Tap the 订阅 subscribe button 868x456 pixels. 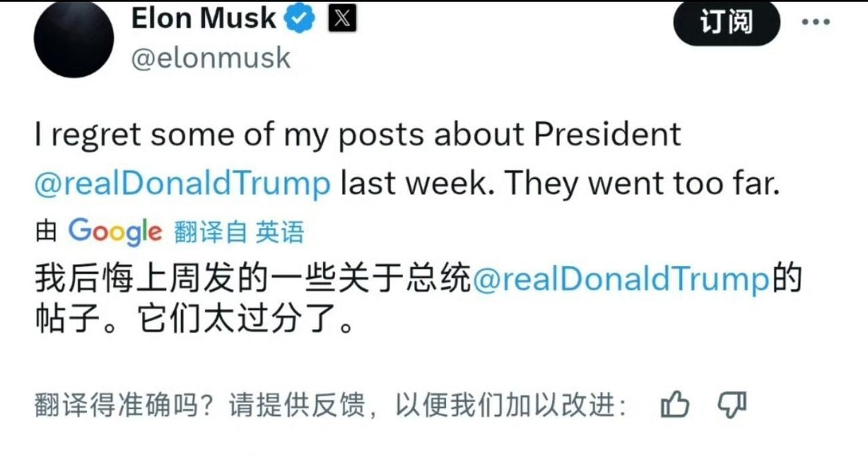point(726,22)
